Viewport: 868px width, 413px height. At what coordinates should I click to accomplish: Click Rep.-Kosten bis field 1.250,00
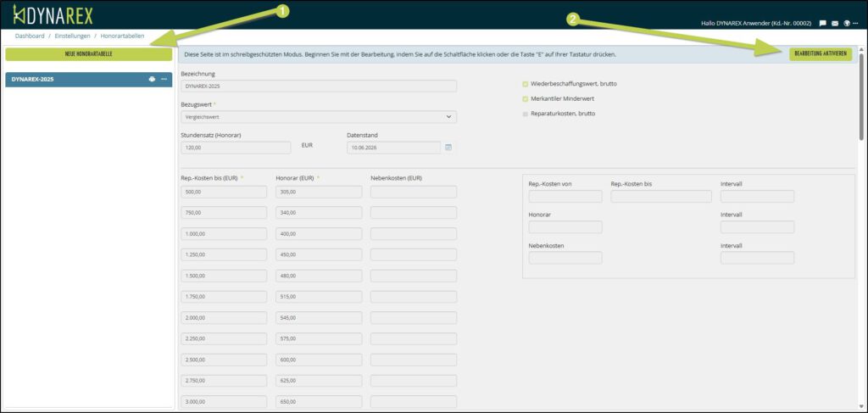(224, 254)
